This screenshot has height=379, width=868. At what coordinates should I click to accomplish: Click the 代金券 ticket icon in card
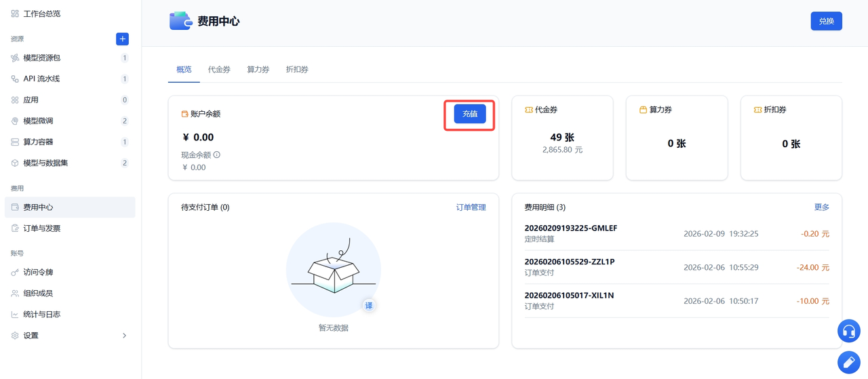[529, 109]
